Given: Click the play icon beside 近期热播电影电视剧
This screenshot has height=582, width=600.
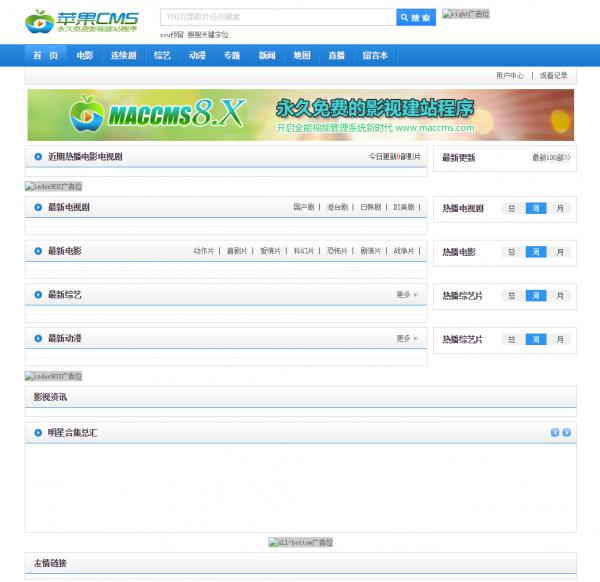Looking at the screenshot, I should click(x=36, y=157).
